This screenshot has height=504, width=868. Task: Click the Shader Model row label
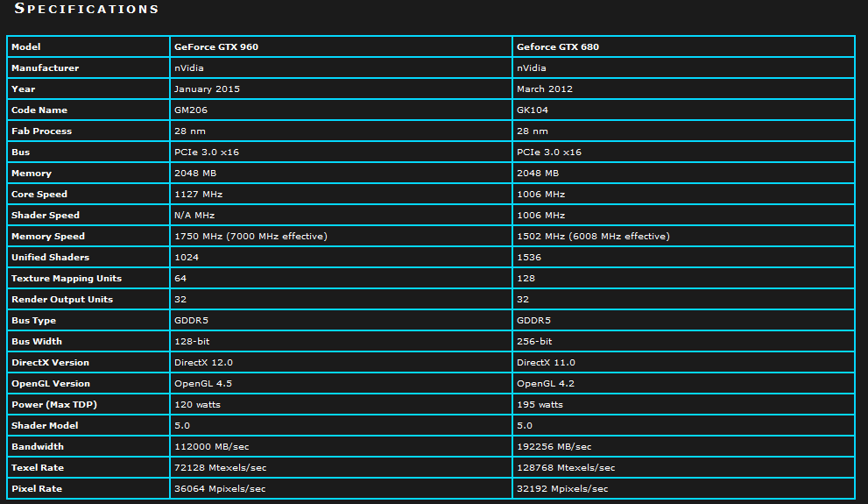coord(45,426)
